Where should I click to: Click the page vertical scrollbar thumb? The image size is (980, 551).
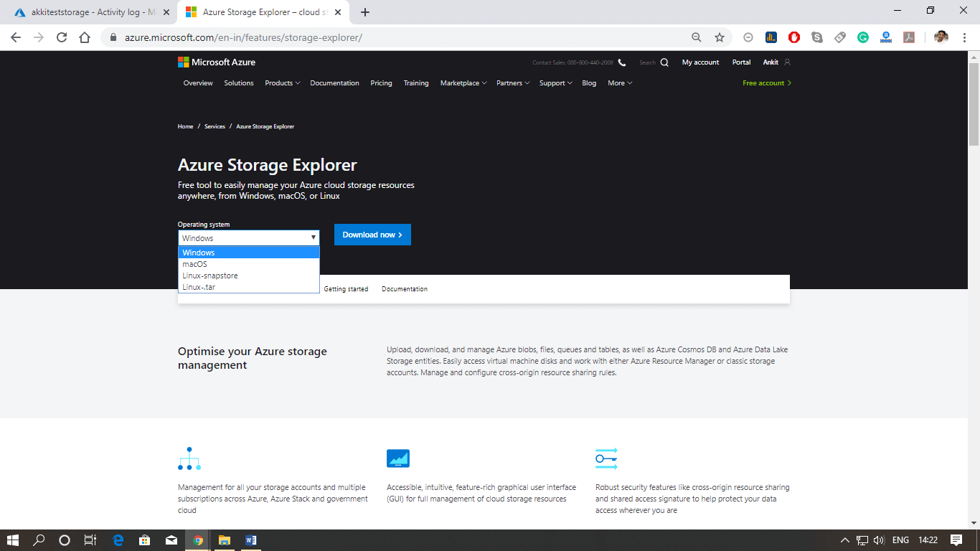coord(974,104)
